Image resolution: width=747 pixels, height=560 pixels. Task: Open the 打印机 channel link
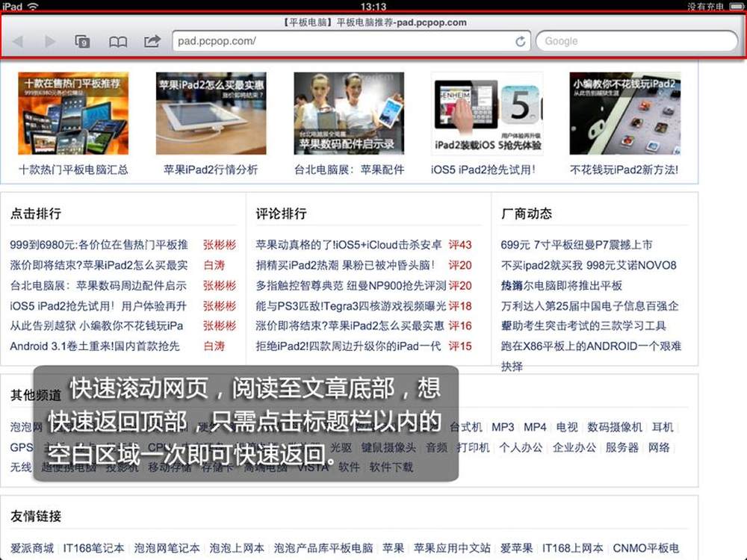473,447
